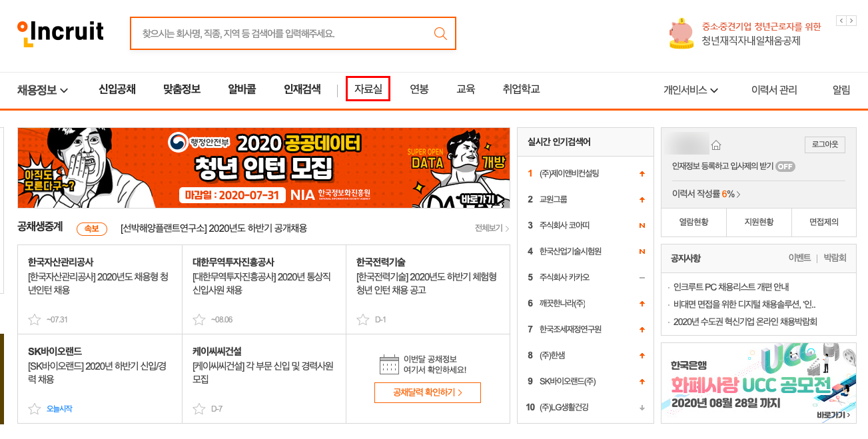Open notice 인크루트 PC 채용리스트 개편 안내

point(731,287)
